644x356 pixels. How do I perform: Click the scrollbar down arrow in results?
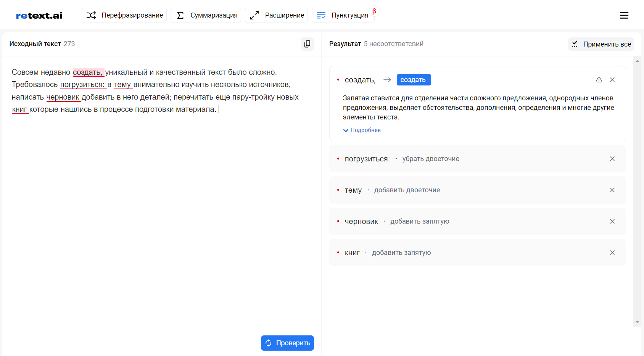point(637,322)
